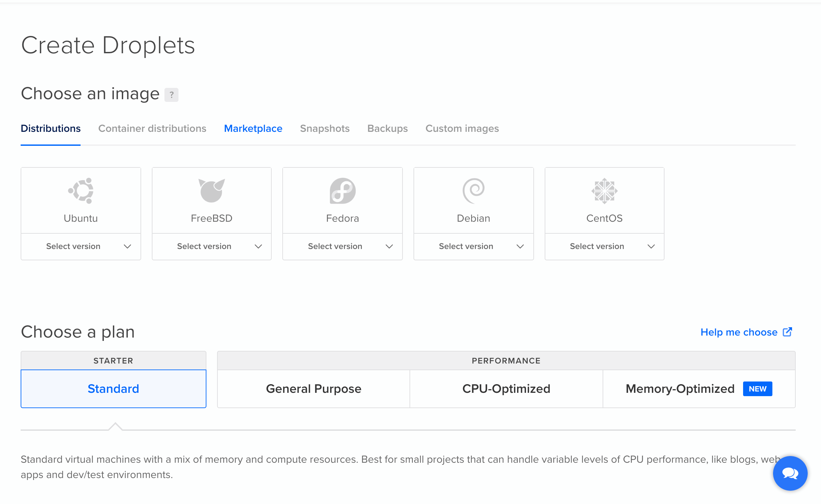Select the FreeBSD logo icon

coord(211,191)
